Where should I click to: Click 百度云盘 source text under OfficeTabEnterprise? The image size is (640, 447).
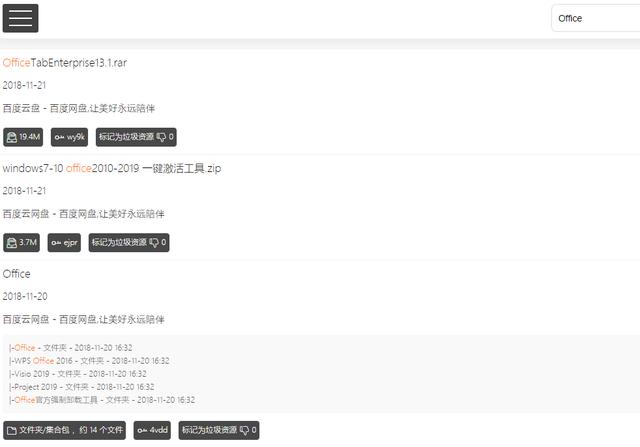(x=79, y=108)
